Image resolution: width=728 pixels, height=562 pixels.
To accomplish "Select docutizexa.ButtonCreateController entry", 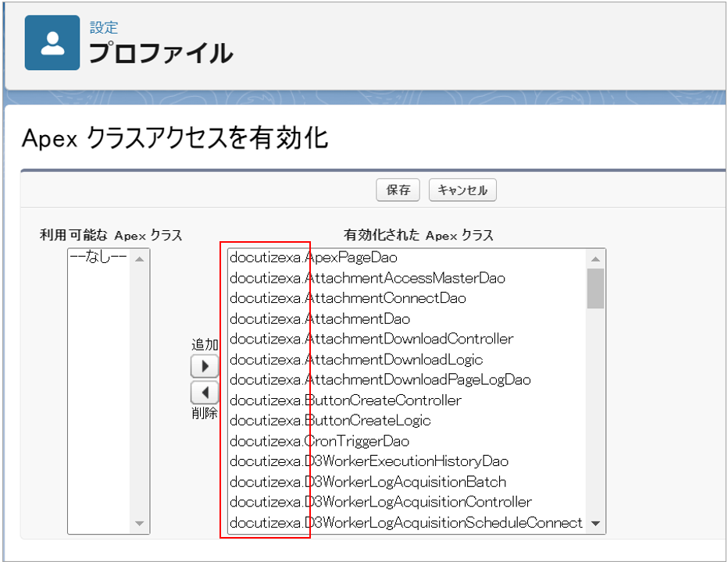I will [x=345, y=400].
